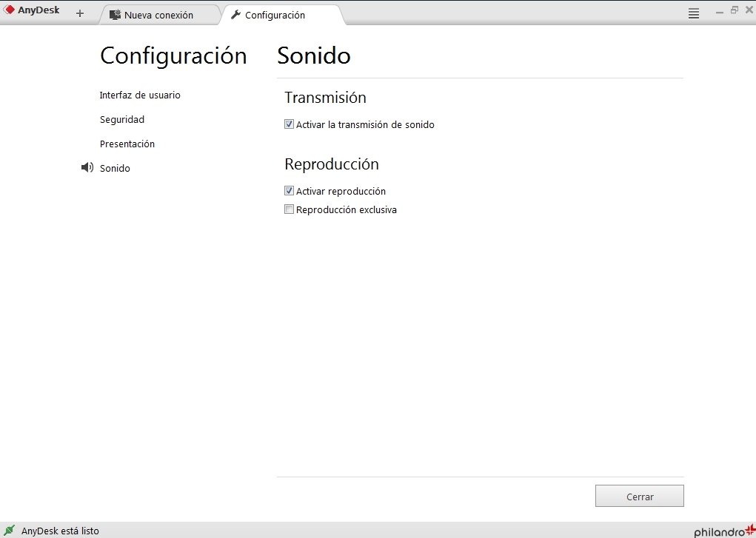Uncheck Activar reproducción checkbox

289,190
